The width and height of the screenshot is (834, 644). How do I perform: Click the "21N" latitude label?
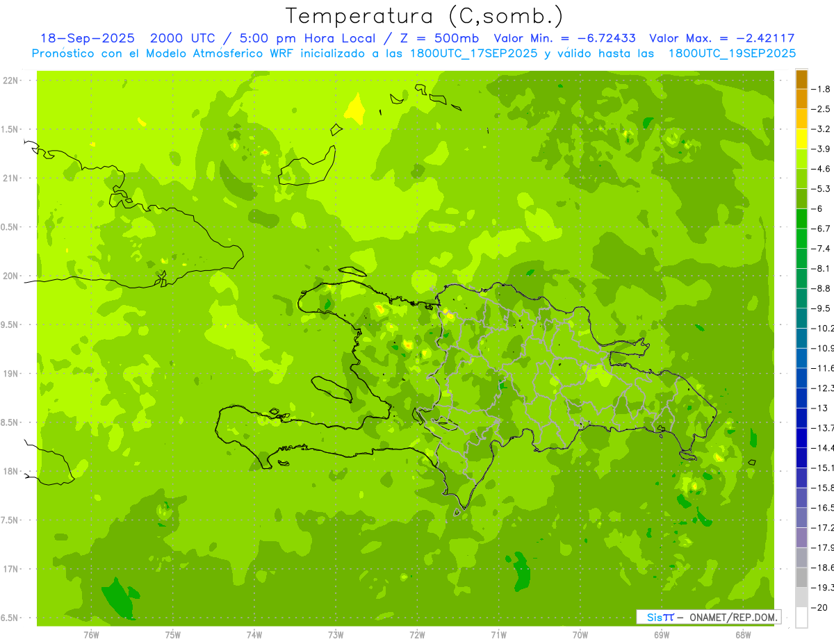[10, 178]
